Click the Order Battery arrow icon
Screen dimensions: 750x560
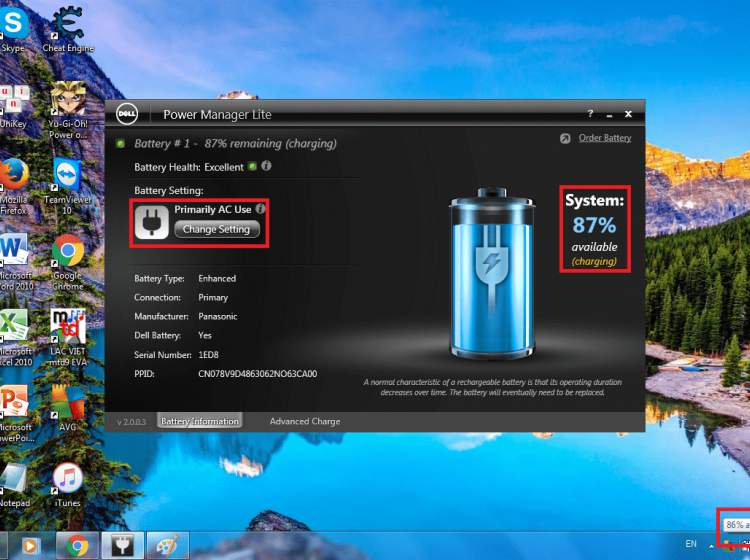[x=565, y=138]
